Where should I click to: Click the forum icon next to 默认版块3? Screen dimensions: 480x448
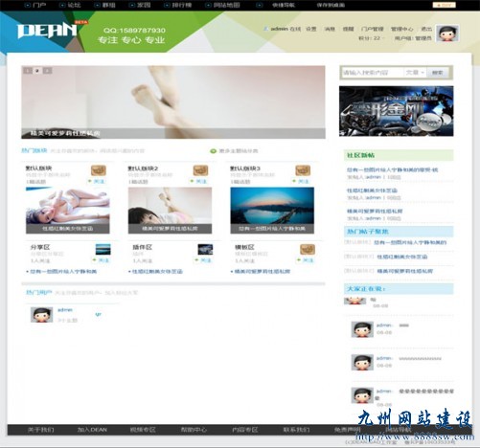click(303, 170)
